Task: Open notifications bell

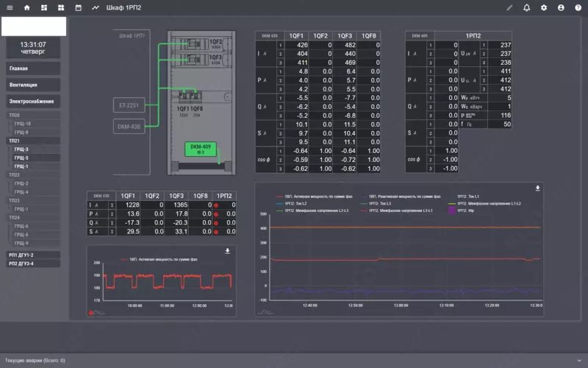Action: click(x=526, y=7)
